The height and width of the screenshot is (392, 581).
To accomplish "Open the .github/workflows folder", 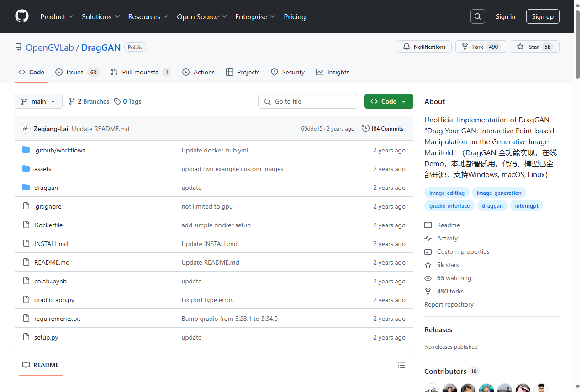I will [x=59, y=150].
